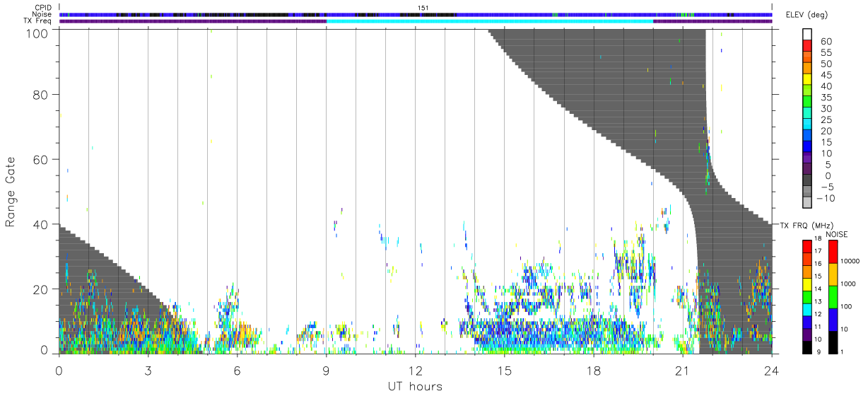Click the x-axis tick label '15'
868x401 pixels.
click(x=505, y=370)
